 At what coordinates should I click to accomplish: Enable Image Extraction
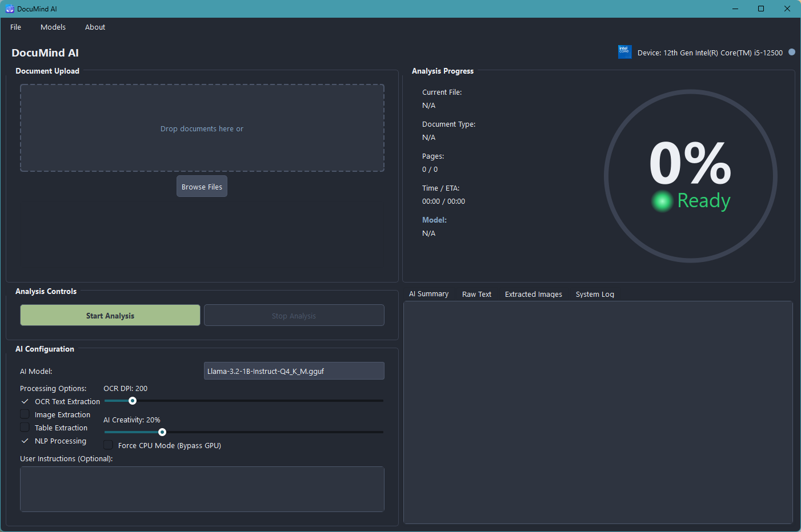click(25, 414)
